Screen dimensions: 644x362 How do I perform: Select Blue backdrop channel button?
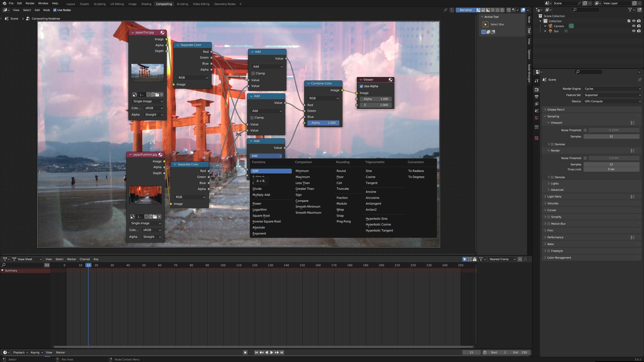[502, 10]
